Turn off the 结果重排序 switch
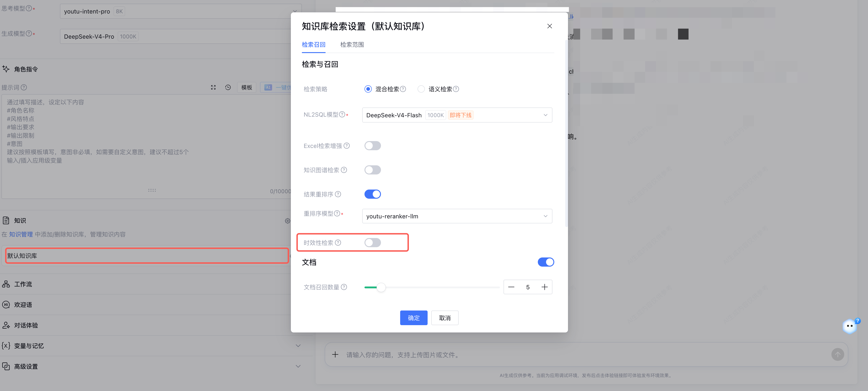Screen dimensions: 868x391 (x=373, y=194)
